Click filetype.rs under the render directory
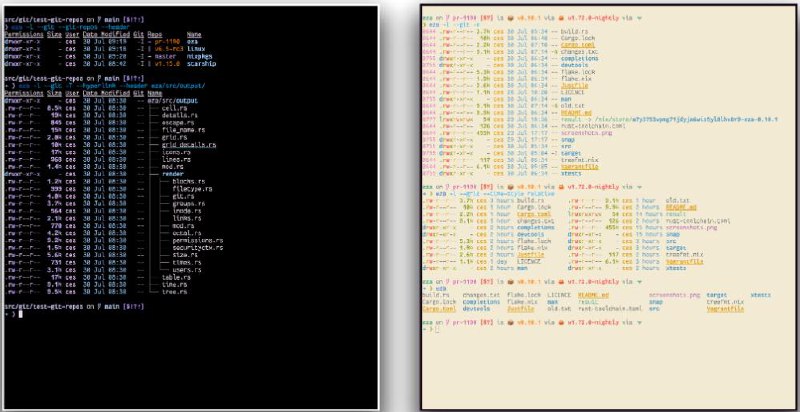This screenshot has width=800, height=412. pos(192,189)
